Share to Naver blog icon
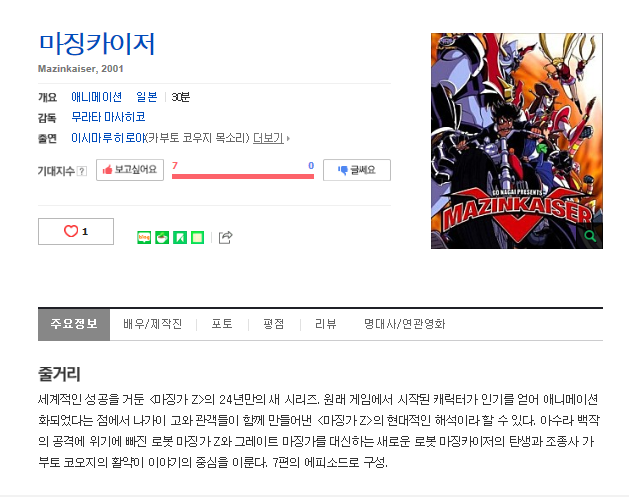Screen dimensions: 629x497 coord(144,237)
